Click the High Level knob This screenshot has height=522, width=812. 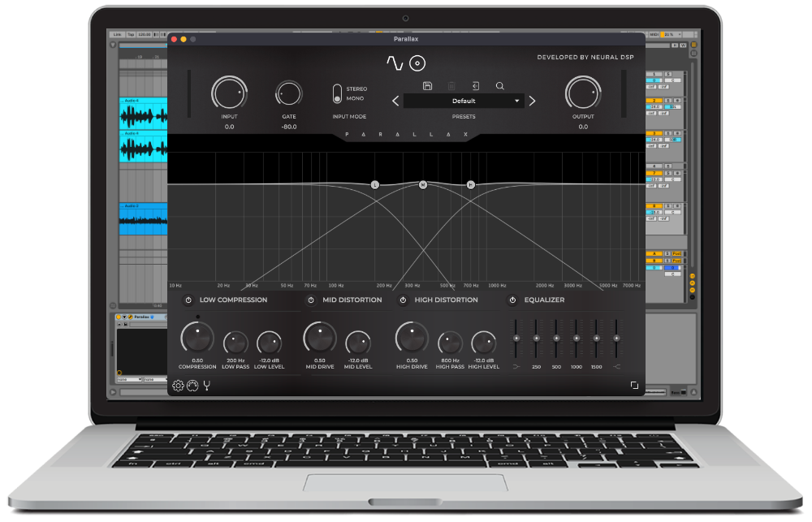click(484, 343)
